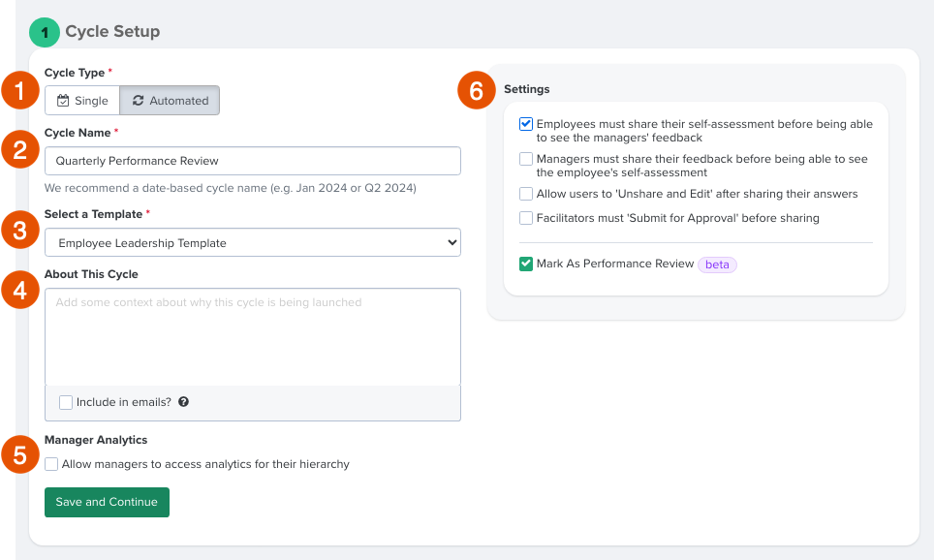Switch cycle type to Single
Image resolution: width=934 pixels, height=560 pixels.
(x=81, y=100)
